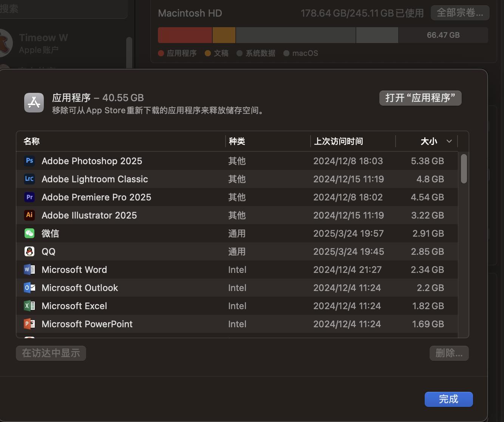Sort the list by 名称 column header

[32, 141]
